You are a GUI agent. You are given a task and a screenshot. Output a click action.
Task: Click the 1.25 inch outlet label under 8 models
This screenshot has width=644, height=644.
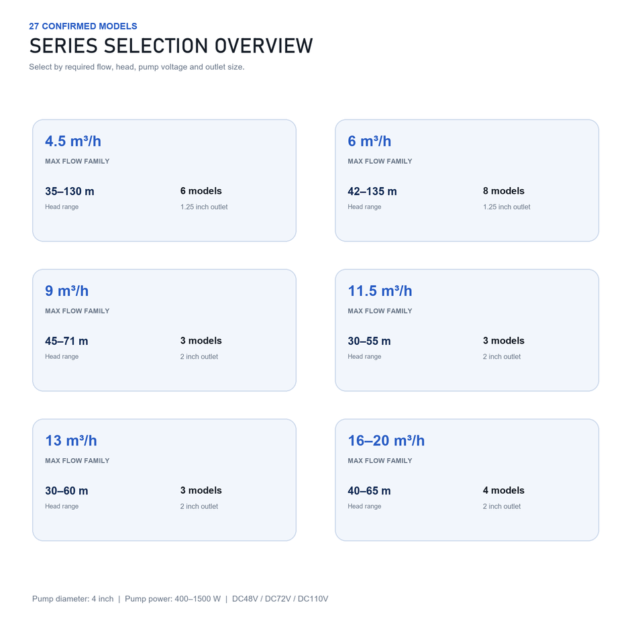pos(506,207)
